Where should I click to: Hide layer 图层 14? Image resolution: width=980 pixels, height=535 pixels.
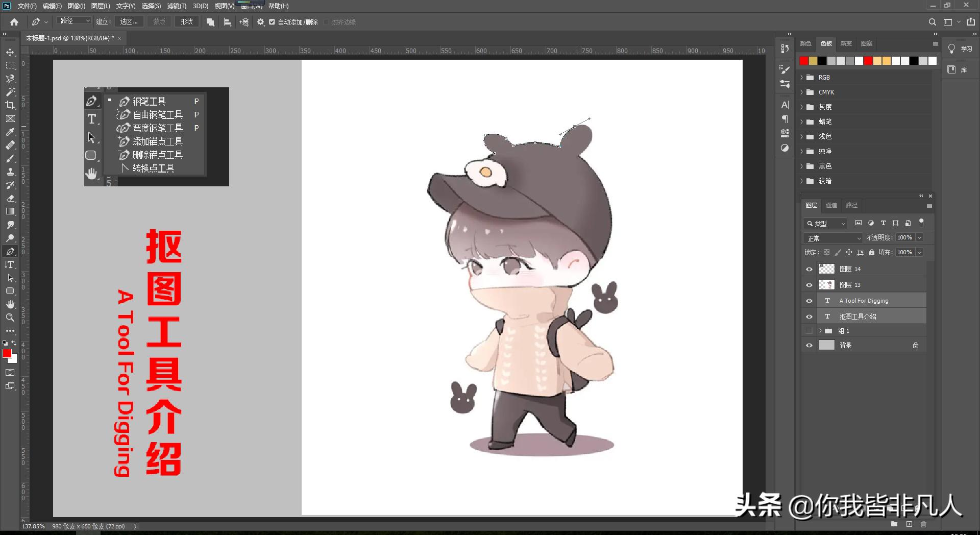[x=809, y=269]
